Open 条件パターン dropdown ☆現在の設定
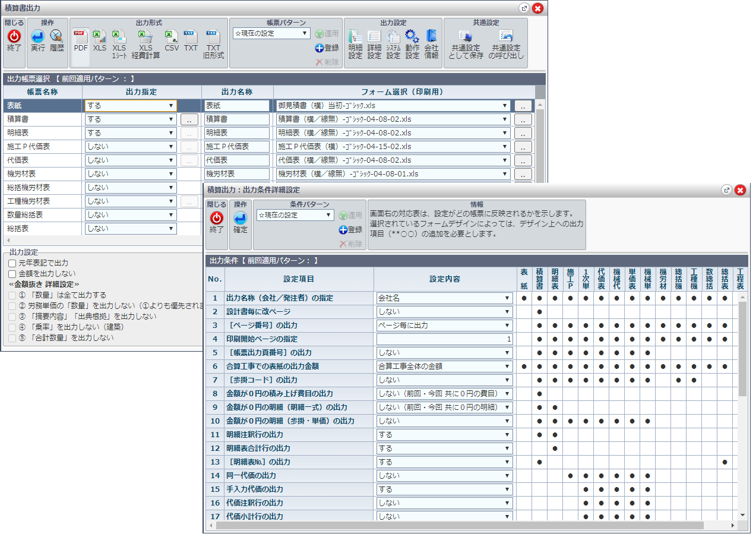This screenshot has width=756, height=537. (x=295, y=215)
